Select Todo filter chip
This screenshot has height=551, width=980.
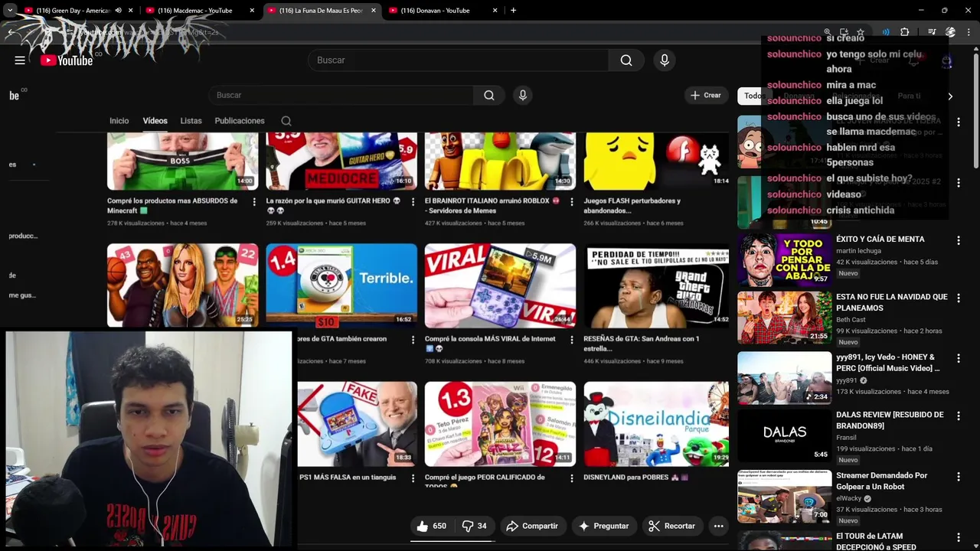tap(753, 96)
